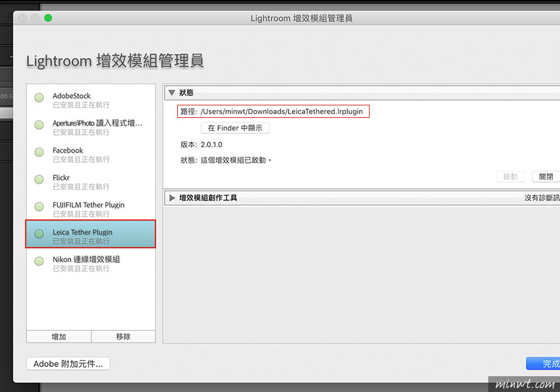Click the greyed-out 啟動 button
560x392 pixels.
tap(511, 177)
